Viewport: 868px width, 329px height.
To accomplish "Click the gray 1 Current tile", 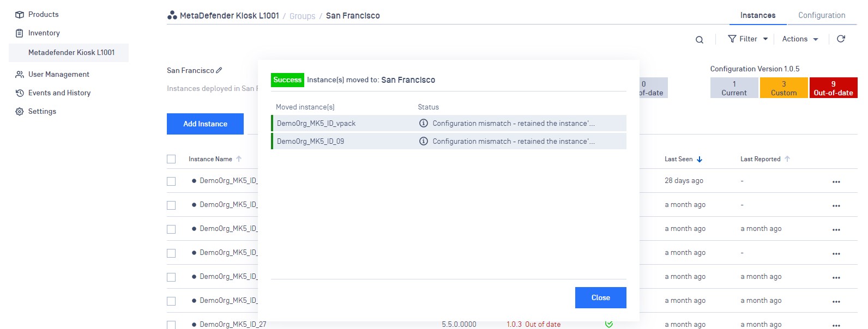I will tap(734, 88).
